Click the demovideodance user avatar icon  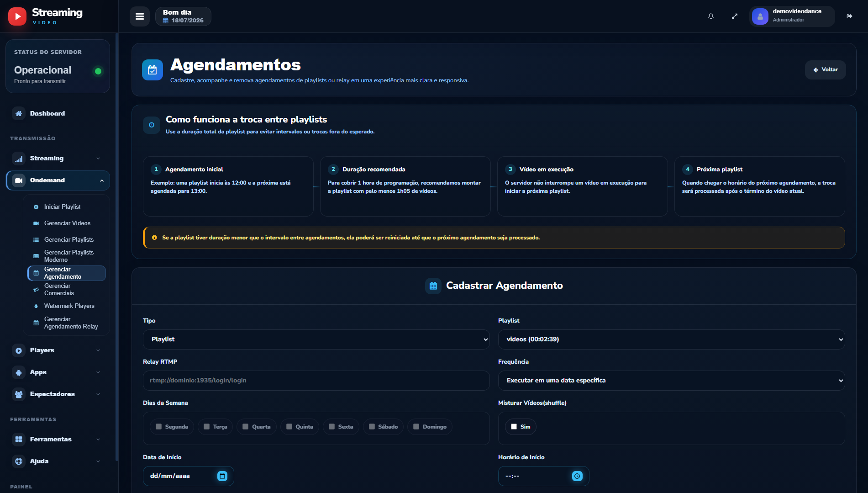(760, 16)
